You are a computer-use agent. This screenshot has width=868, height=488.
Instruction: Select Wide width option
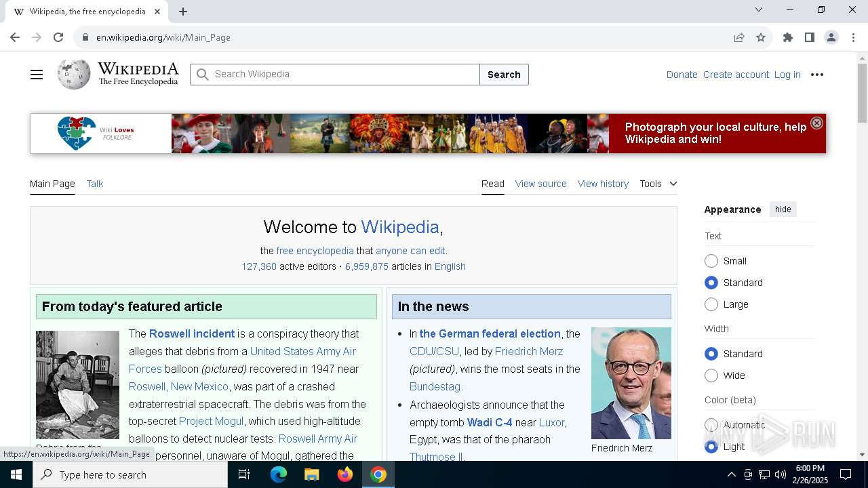[711, 375]
